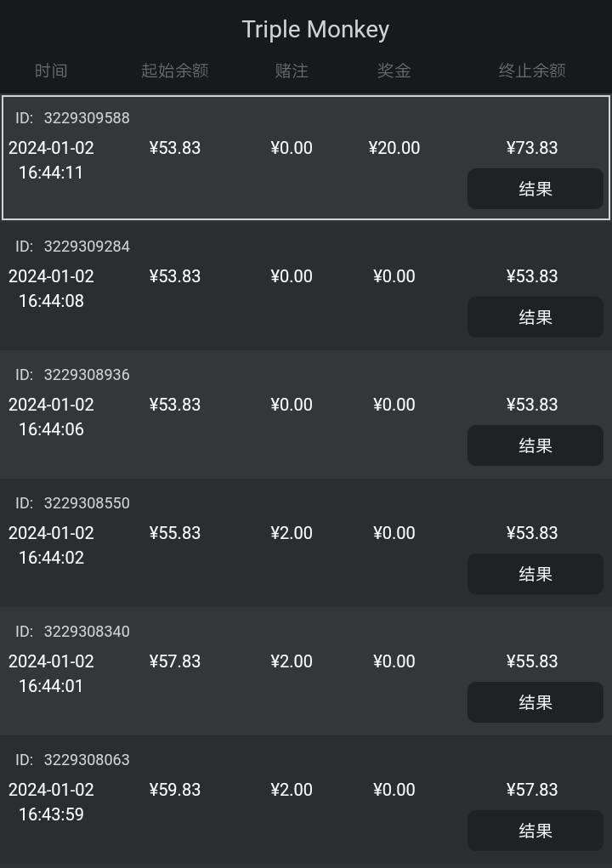
Task: Click the ¥59.83 starting balance
Action: click(x=175, y=790)
